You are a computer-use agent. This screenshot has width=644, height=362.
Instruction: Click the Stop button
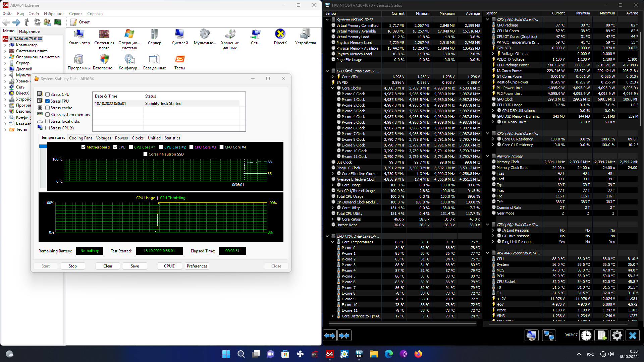pos(73,266)
